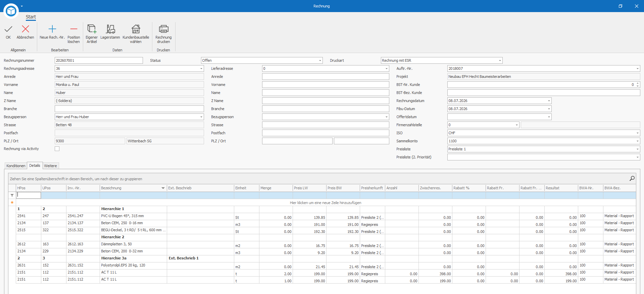This screenshot has height=294, width=644.
Task: Sort by the Rabatt % column header
Action: 469,188
